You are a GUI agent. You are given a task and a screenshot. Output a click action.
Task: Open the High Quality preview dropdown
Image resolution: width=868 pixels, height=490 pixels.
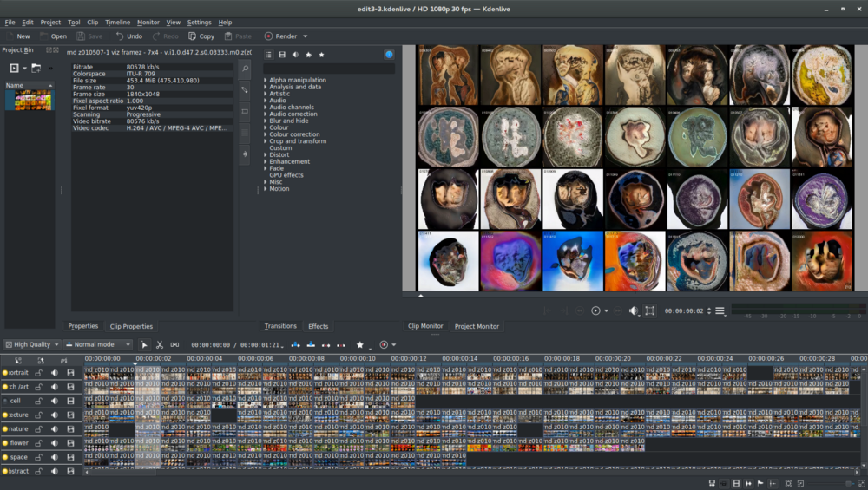(x=32, y=344)
